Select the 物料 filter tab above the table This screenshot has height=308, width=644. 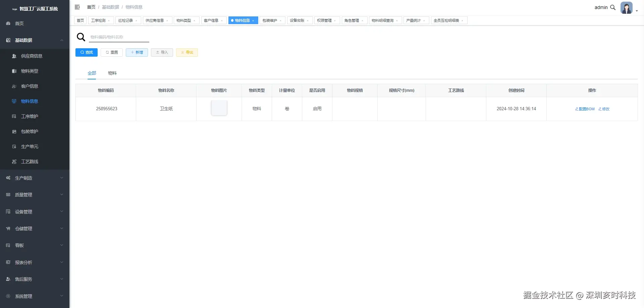pos(112,73)
